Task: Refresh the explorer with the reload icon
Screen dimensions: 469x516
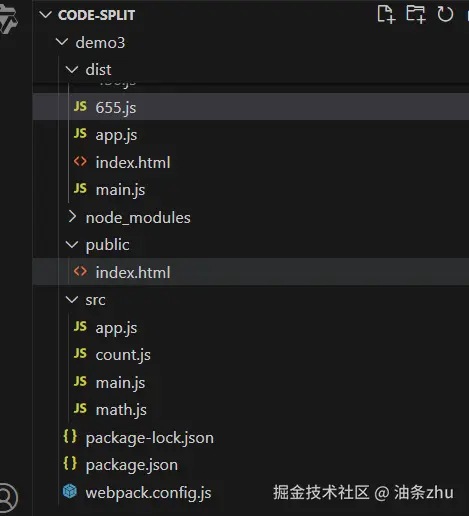Action: point(445,14)
